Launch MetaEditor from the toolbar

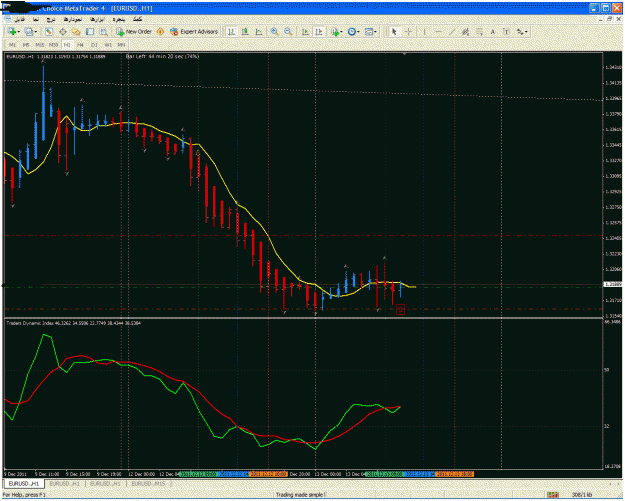pos(160,32)
